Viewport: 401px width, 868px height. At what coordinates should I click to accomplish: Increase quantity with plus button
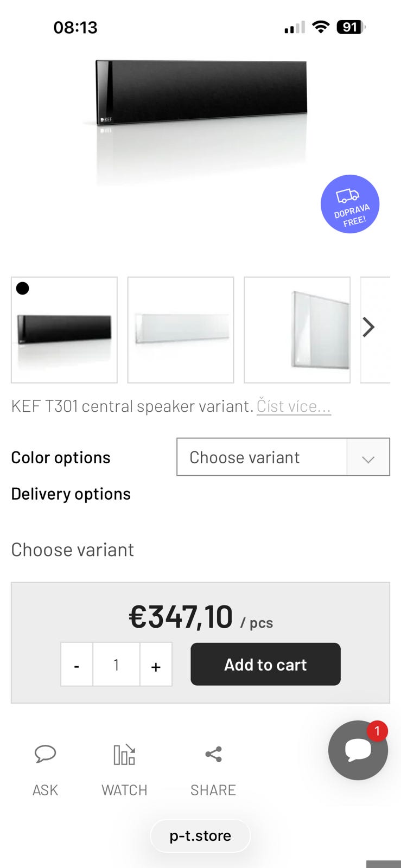tap(156, 665)
